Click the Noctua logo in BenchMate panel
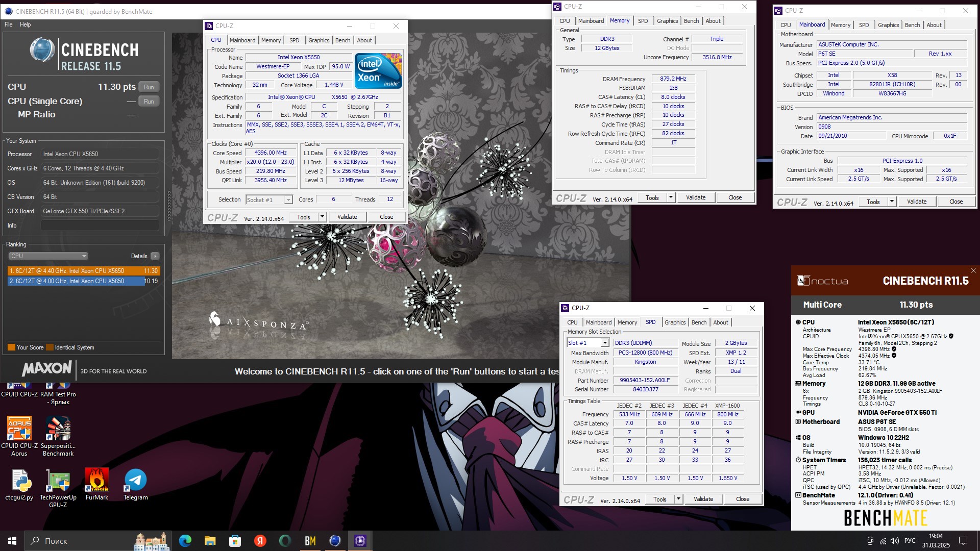This screenshot has height=551, width=980. [823, 281]
